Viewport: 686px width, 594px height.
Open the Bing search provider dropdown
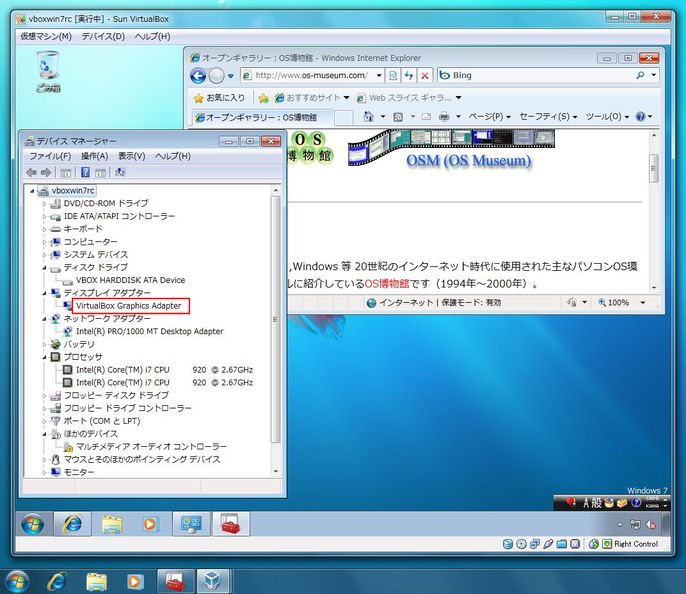coord(654,75)
